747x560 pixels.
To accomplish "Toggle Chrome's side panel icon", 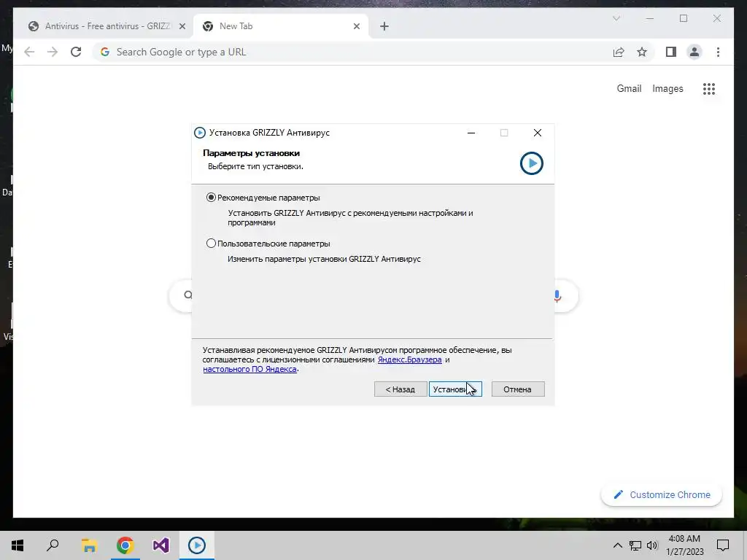I will coord(671,52).
